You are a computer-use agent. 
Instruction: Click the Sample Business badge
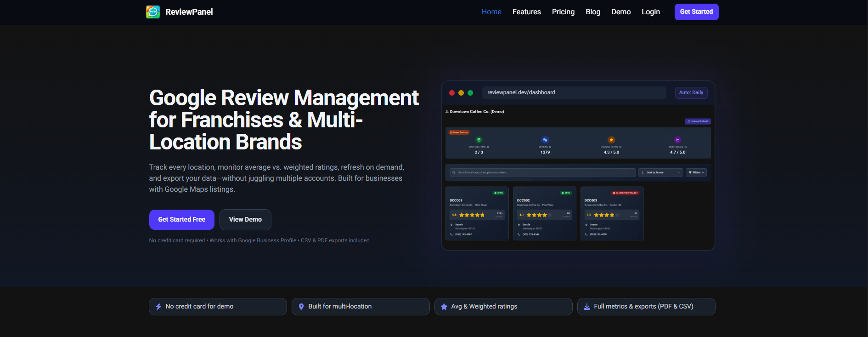[459, 132]
